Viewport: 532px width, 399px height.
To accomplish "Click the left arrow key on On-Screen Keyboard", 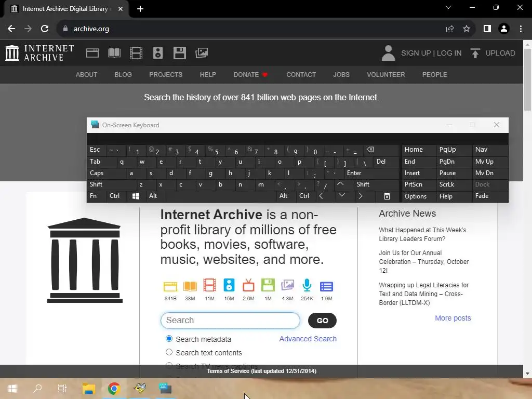I will [321, 196].
